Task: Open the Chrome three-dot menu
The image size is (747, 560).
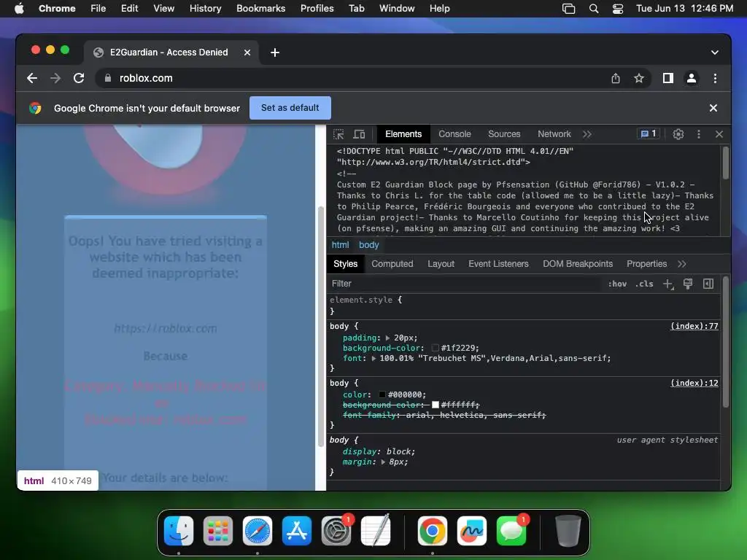Action: tap(715, 78)
